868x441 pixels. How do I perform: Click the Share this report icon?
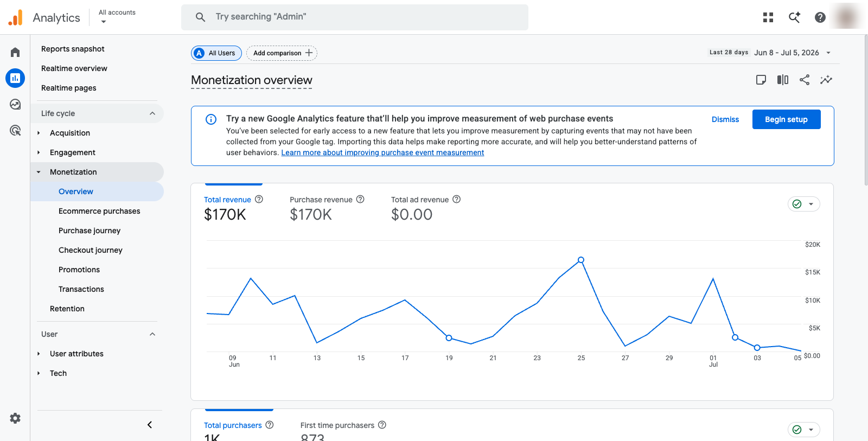coord(805,80)
